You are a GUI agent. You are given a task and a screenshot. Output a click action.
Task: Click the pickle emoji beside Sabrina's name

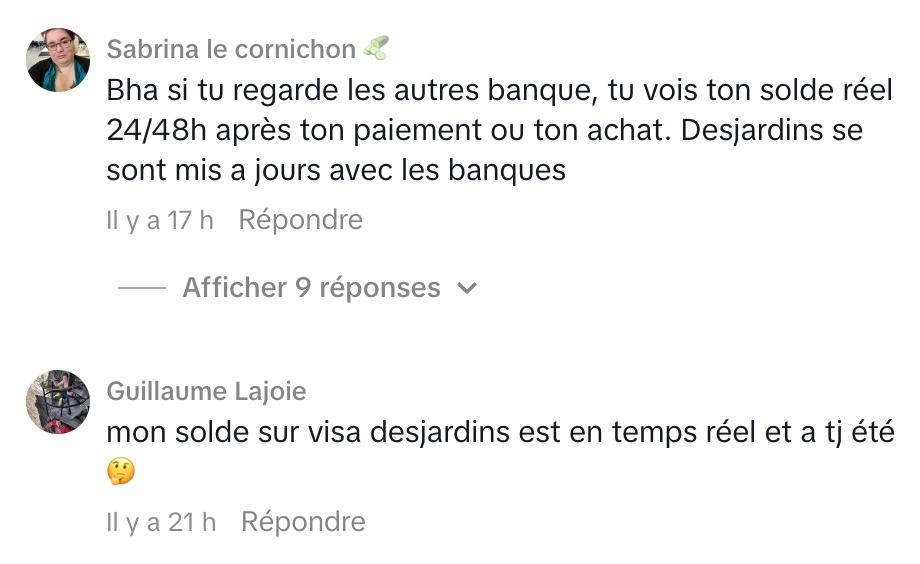pos(376,48)
